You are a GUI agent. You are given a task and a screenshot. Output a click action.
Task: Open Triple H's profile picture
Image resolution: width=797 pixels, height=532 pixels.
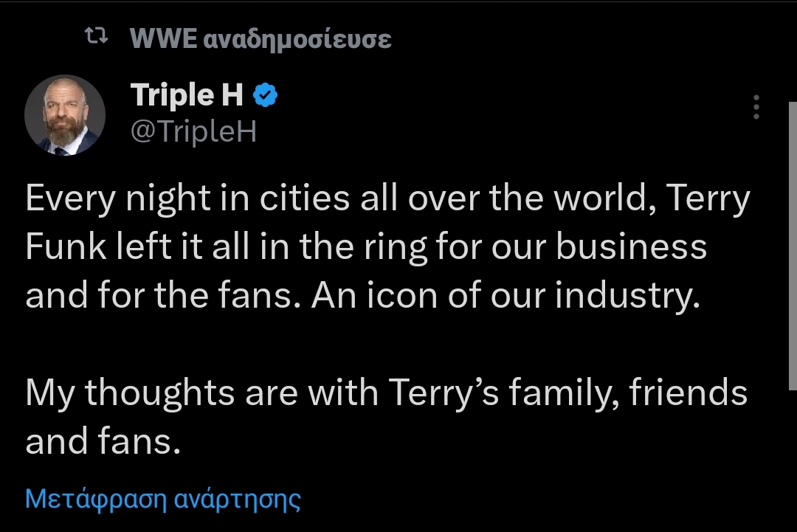click(65, 115)
